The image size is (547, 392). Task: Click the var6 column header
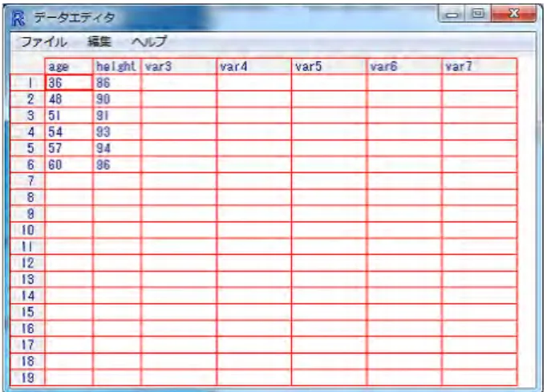[404, 67]
